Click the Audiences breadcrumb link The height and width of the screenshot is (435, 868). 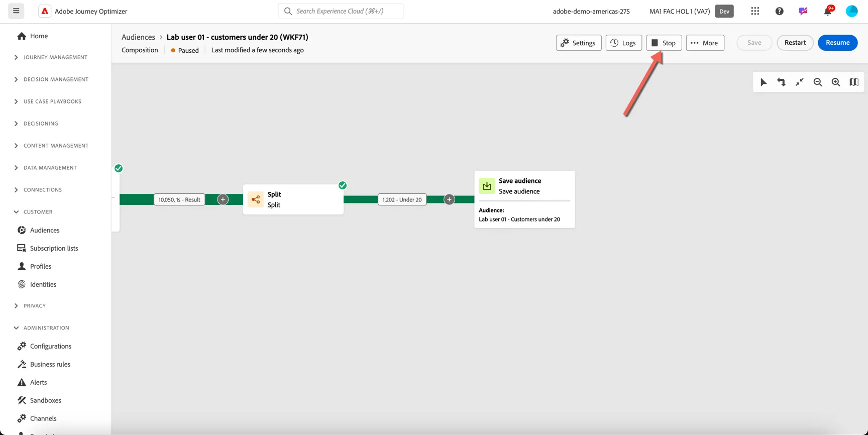click(138, 37)
